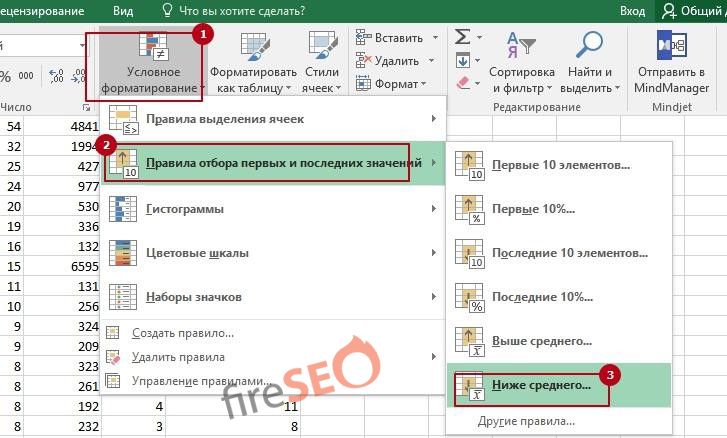Click the 'Что вы хотите сделать?' search field

(247, 10)
